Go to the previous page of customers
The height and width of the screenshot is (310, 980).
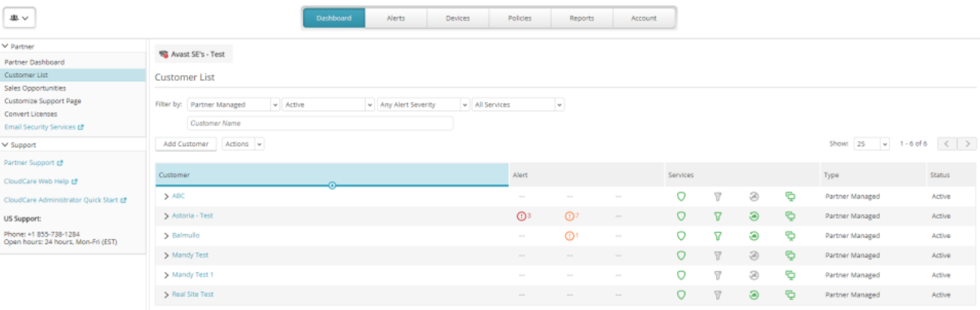947,143
